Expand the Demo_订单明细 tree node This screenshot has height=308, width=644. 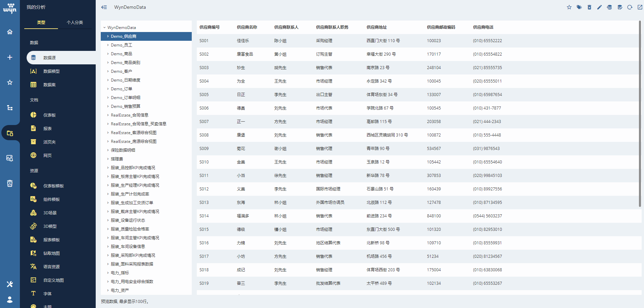click(108, 98)
